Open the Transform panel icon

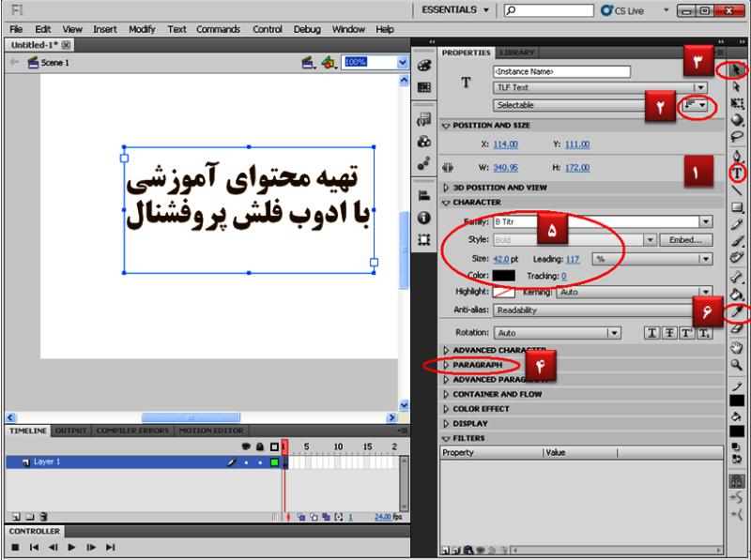click(x=424, y=239)
